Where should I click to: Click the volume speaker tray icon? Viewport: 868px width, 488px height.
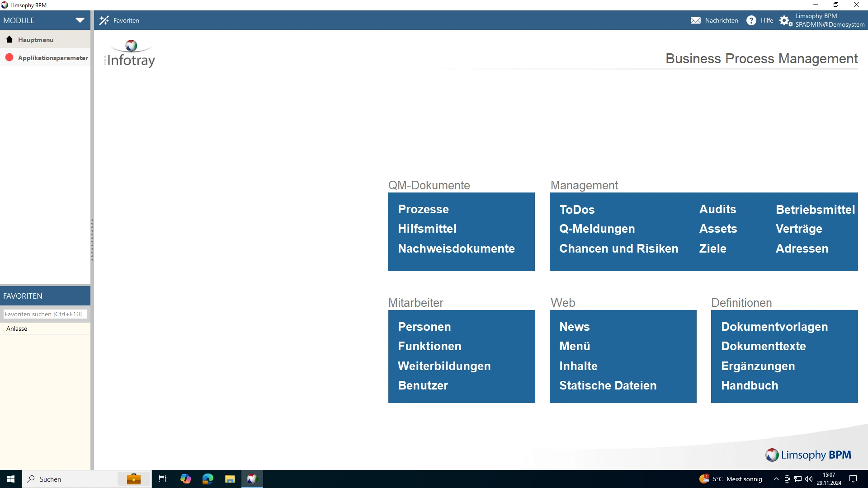(x=809, y=479)
